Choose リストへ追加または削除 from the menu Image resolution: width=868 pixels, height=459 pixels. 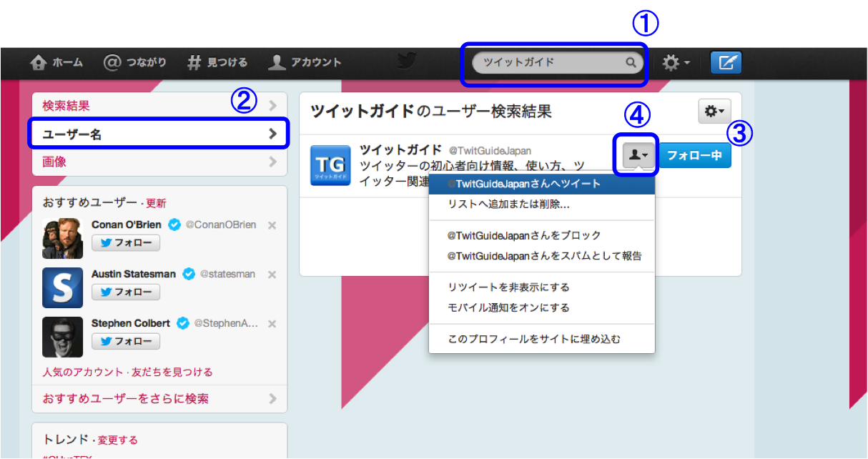click(x=542, y=204)
